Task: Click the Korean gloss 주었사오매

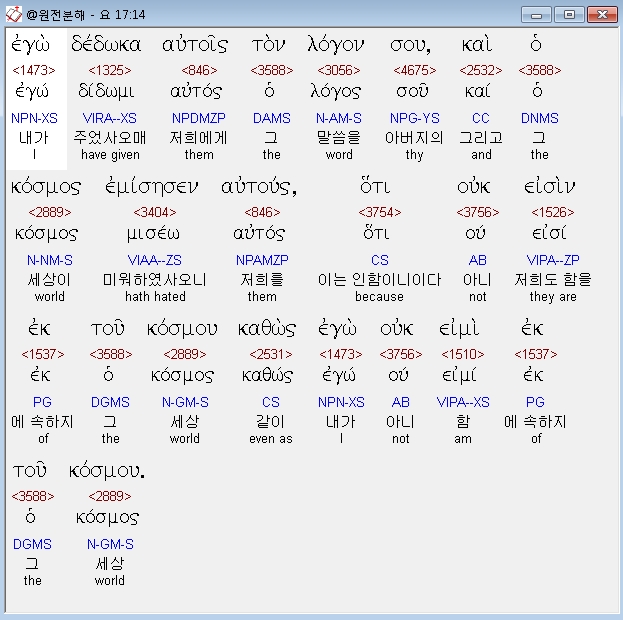Action: (x=110, y=138)
